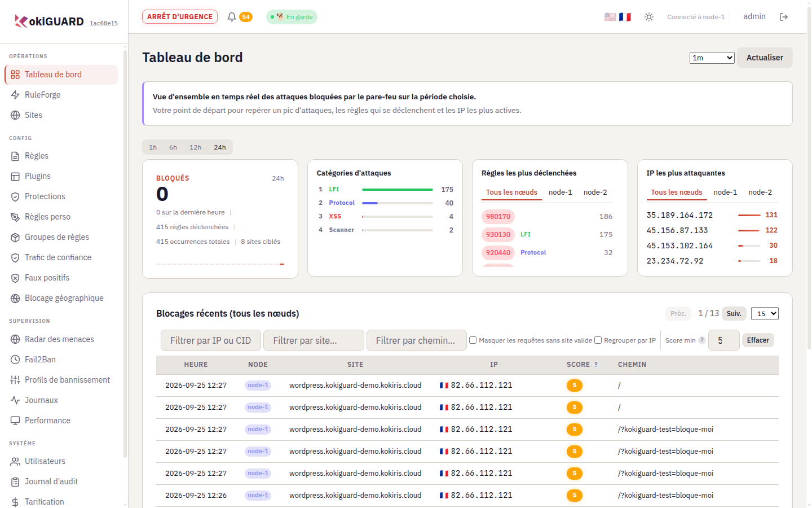Select node-2 tab in IP les plus attaquantes
The height and width of the screenshot is (508, 812).
pyautogui.click(x=760, y=192)
